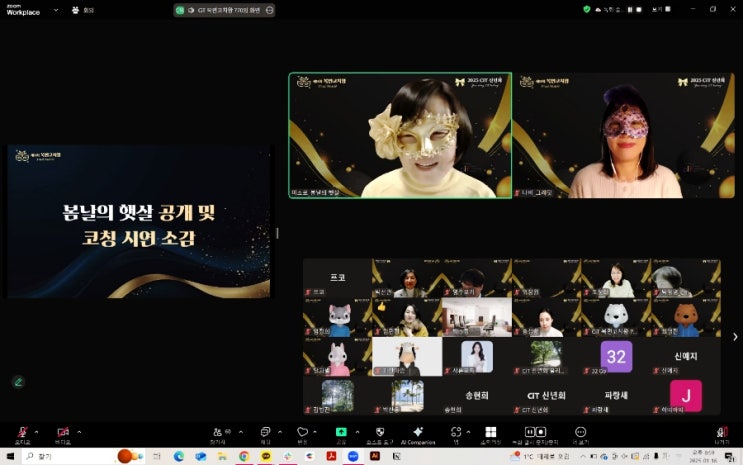Open Zoom blue icon in taskbar
This screenshot has width=743, height=465.
[353, 456]
